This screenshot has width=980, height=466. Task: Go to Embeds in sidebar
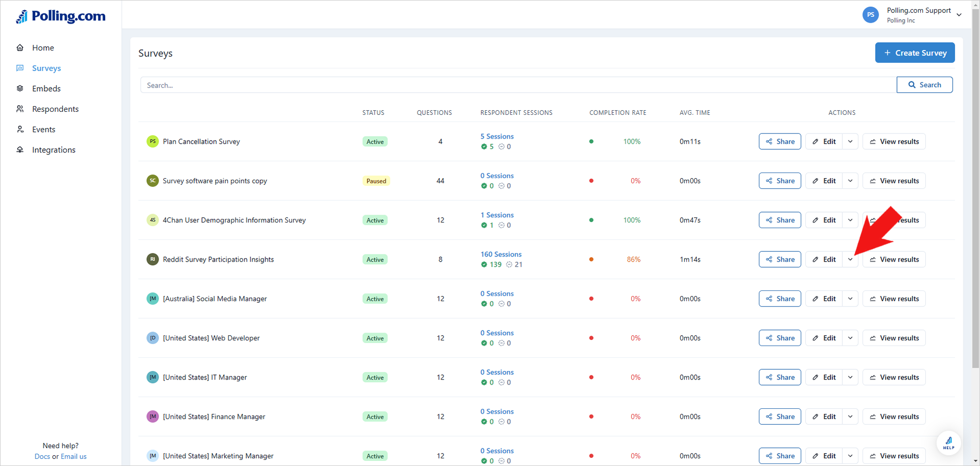46,89
